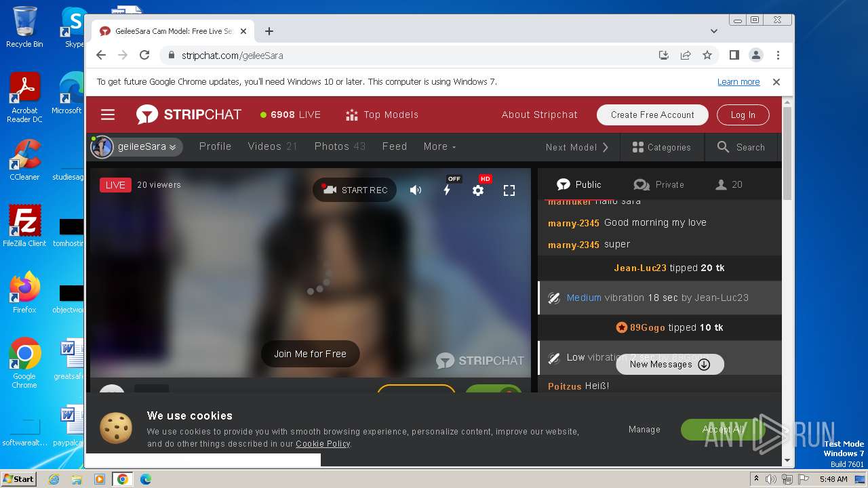Click the Stripchat logo
868x488 pixels.
[x=189, y=115]
